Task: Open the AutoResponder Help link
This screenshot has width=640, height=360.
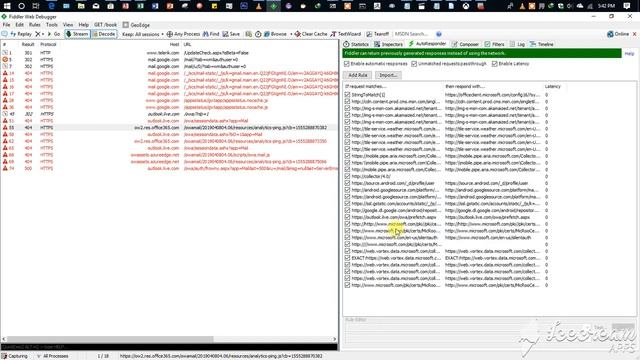Action: (629, 53)
